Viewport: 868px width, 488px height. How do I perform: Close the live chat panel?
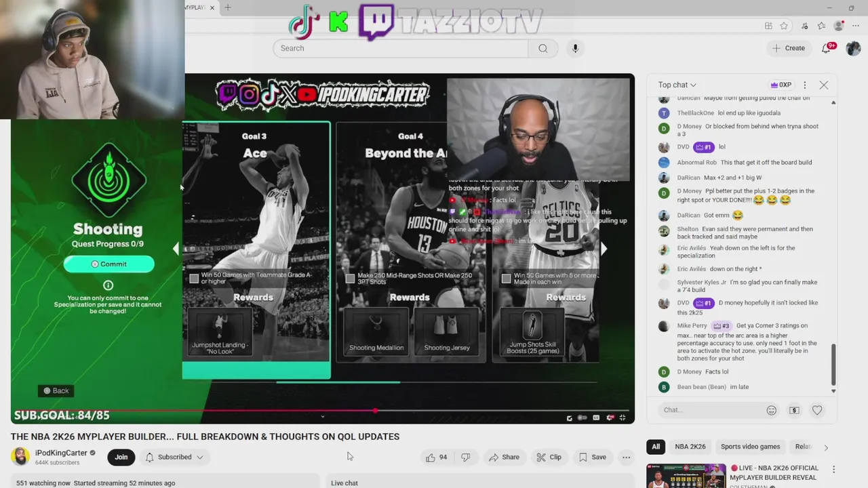point(823,85)
